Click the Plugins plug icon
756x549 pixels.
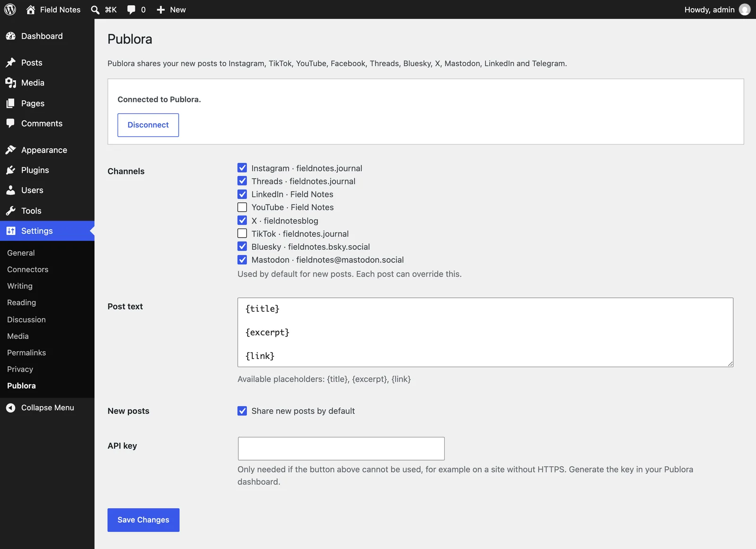pyautogui.click(x=10, y=170)
